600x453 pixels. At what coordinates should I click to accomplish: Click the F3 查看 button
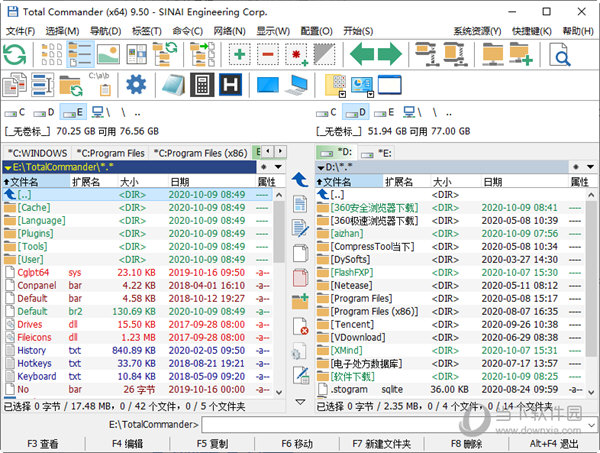[x=42, y=444]
